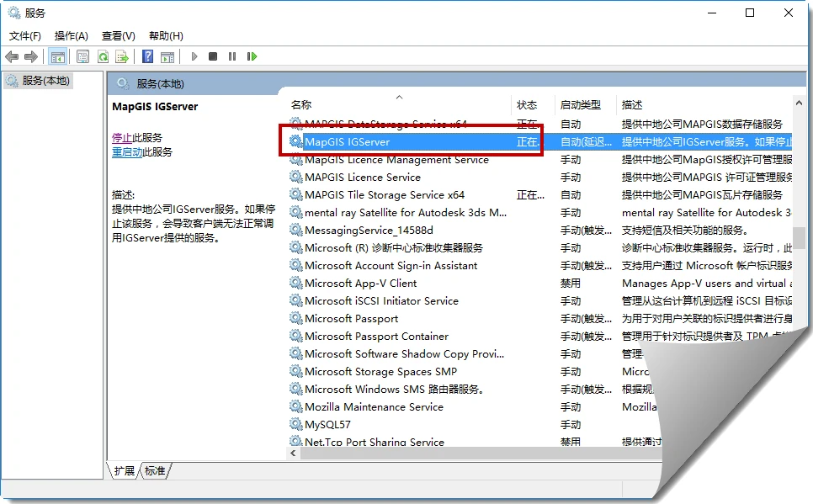The height and width of the screenshot is (504, 813).
Task: Click the Restart Service toolbar icon
Action: (x=252, y=56)
